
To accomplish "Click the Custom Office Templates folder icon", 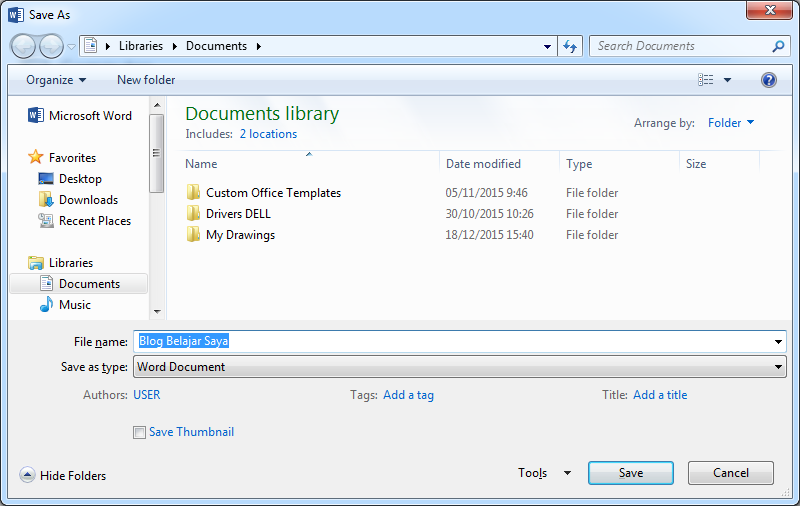I will click(193, 192).
